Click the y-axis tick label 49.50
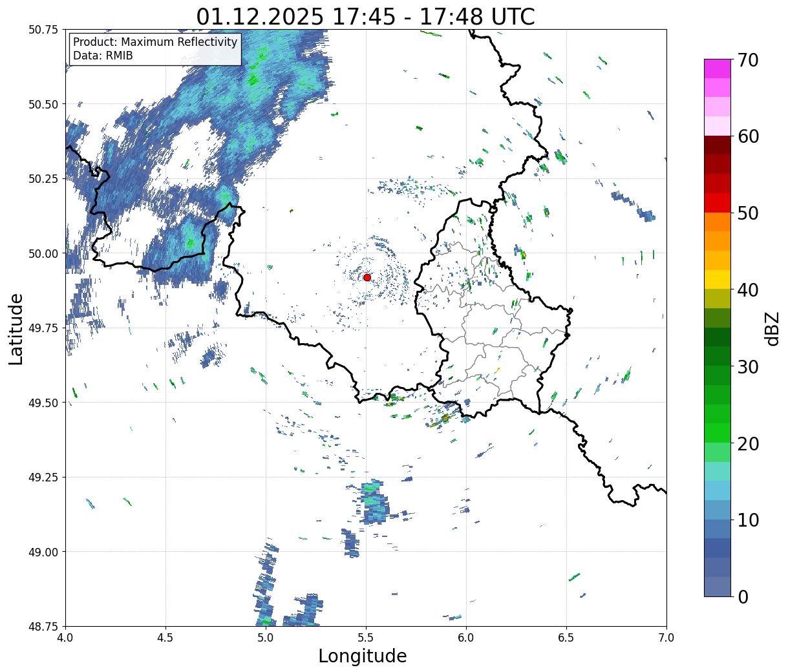788x672 pixels. click(43, 403)
